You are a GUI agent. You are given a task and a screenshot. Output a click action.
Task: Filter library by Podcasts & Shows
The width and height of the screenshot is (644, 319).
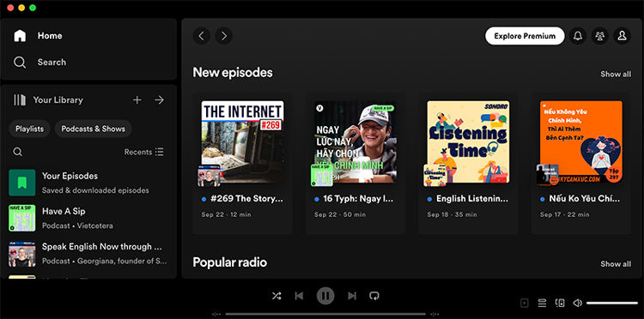pyautogui.click(x=94, y=129)
